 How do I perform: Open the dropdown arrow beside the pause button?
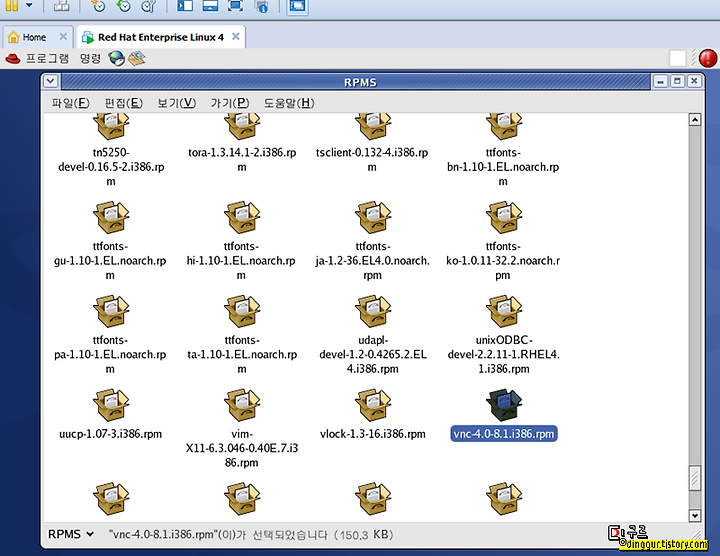click(x=29, y=6)
